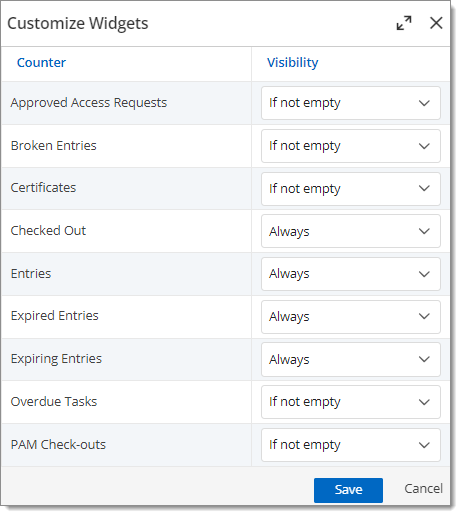
Task: Open Overdue Tasks visibility dropdown
Action: 351,402
